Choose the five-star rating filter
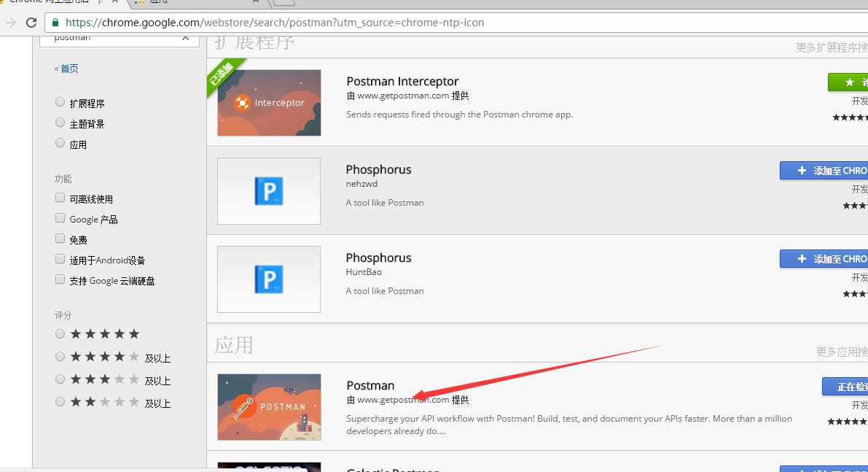868x472 pixels. [x=60, y=333]
